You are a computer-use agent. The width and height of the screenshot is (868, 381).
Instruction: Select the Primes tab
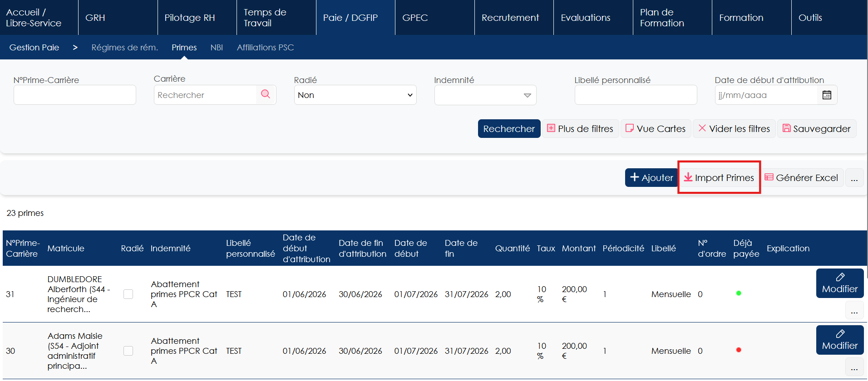[184, 47]
